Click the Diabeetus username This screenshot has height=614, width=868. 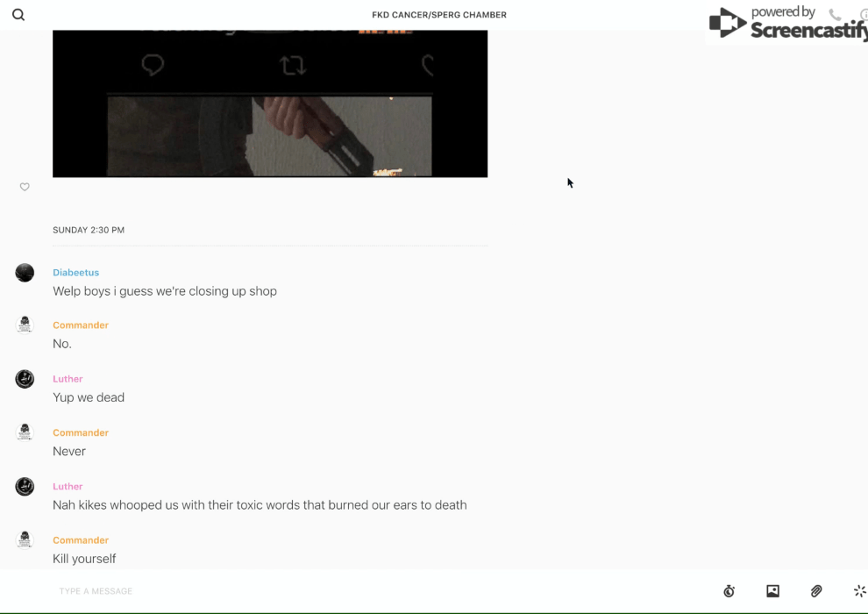coord(75,273)
